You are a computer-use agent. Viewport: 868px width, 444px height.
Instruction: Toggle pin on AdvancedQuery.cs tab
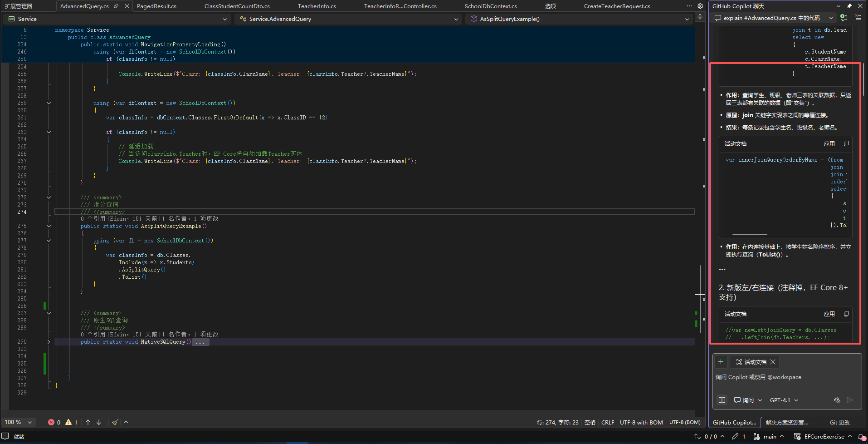tap(117, 6)
